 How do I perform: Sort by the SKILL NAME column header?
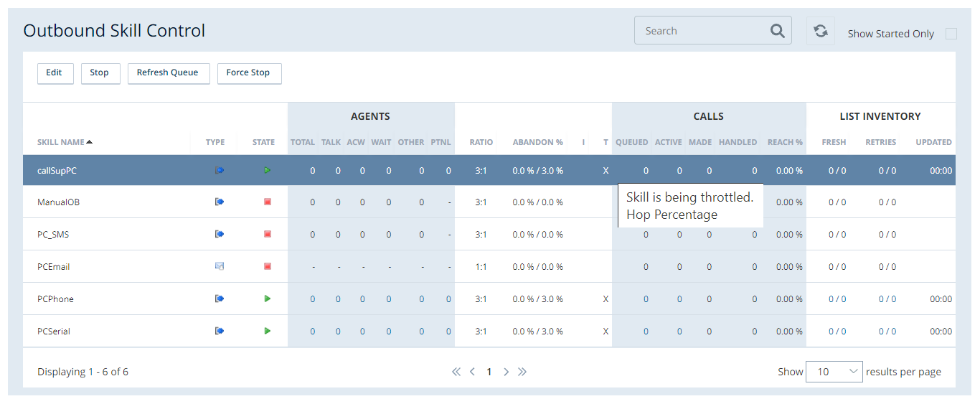65,142
